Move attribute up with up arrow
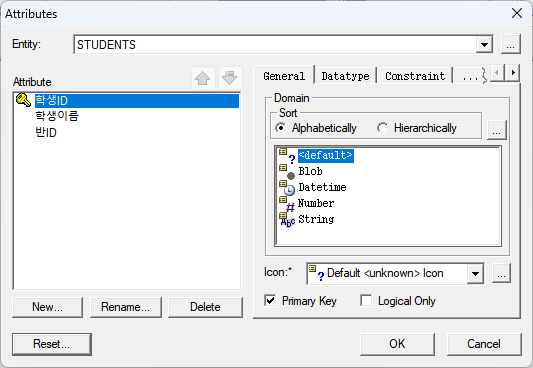Viewport: 533px width, 368px height. coord(203,78)
